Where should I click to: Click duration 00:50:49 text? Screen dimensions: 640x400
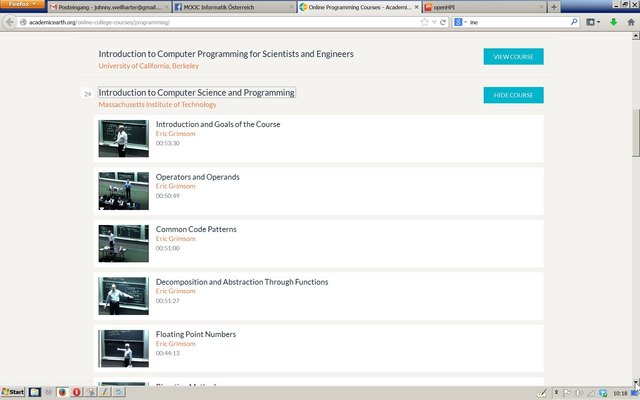168,196
